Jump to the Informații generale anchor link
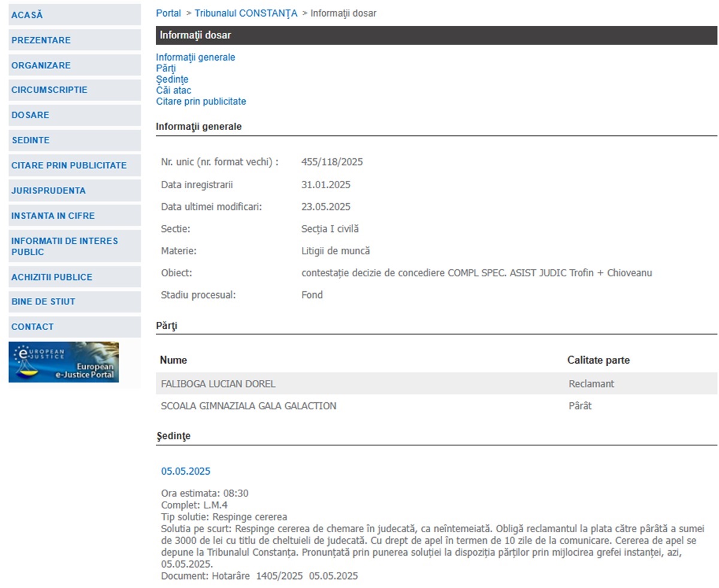The width and height of the screenshot is (719, 588). pyautogui.click(x=195, y=58)
